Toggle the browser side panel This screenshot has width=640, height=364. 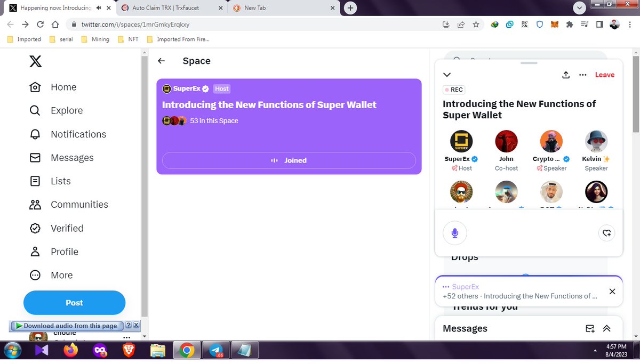pos(599,25)
